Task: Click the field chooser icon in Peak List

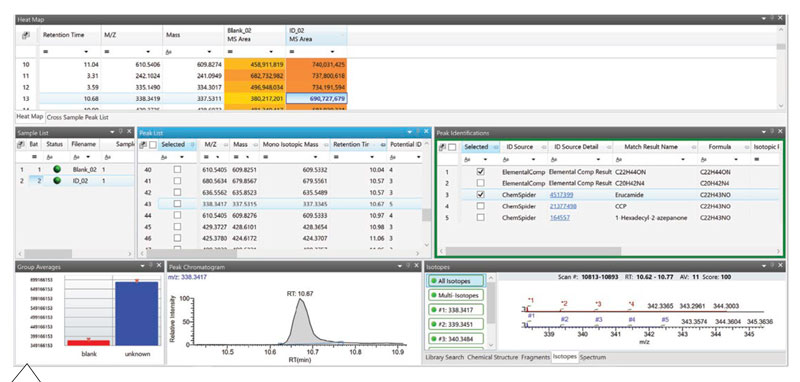Action: (143, 145)
